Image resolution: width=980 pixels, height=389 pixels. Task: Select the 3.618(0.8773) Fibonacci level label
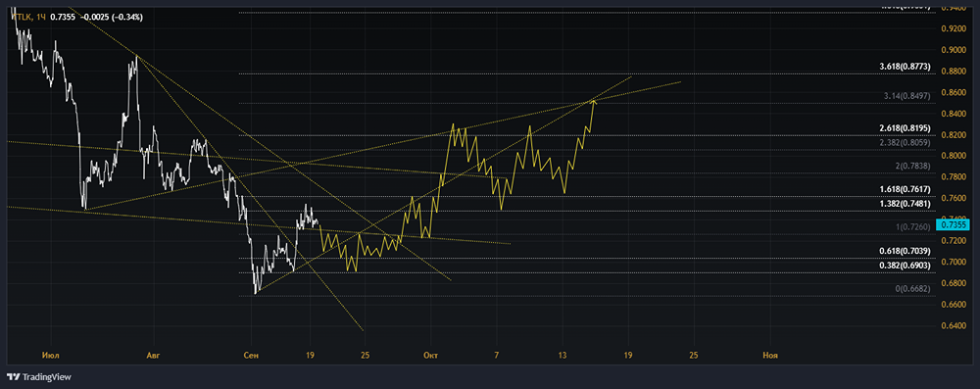(x=905, y=66)
